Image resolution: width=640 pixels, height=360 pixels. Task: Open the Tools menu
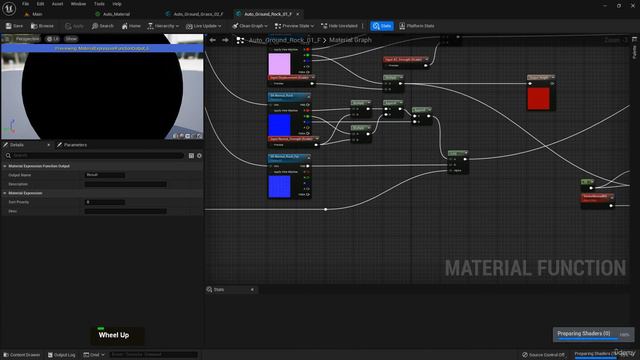pyautogui.click(x=99, y=4)
